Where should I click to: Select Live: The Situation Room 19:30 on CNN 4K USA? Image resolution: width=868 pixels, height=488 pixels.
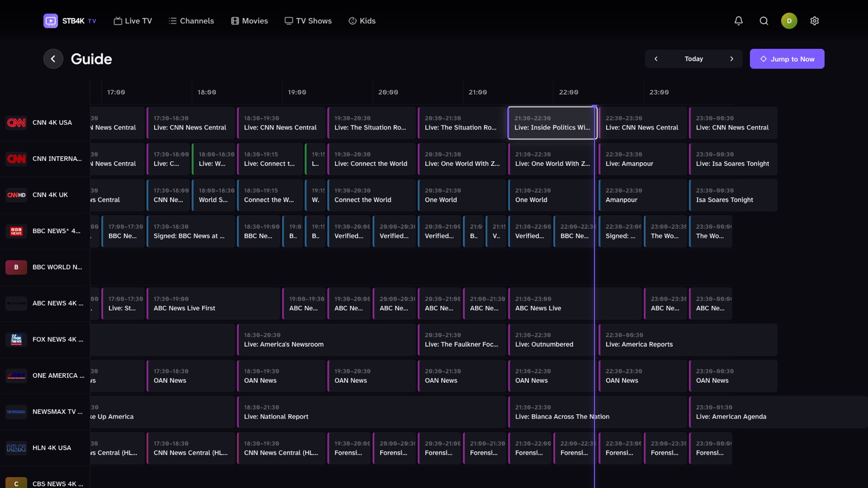(372, 123)
